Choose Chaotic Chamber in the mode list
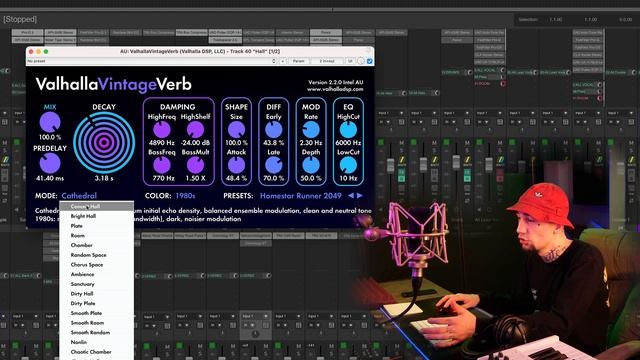 click(x=97, y=352)
